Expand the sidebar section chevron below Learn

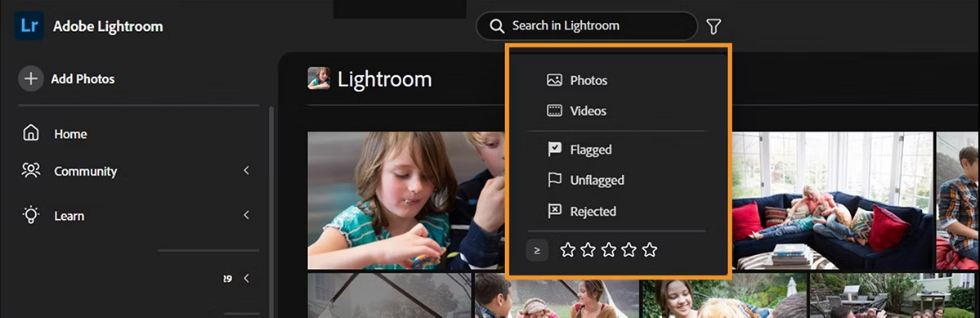coord(246,278)
